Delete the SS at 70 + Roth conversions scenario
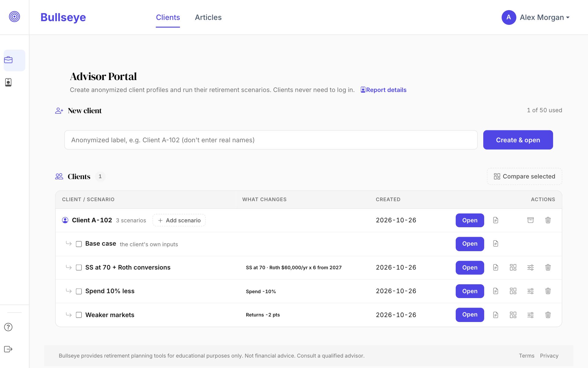 [548, 267]
